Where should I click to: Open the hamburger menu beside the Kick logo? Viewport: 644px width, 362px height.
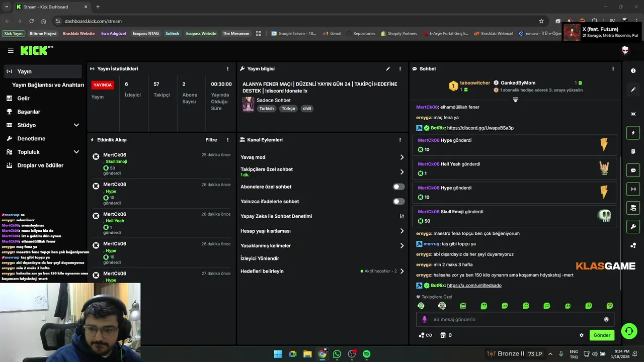[11, 50]
